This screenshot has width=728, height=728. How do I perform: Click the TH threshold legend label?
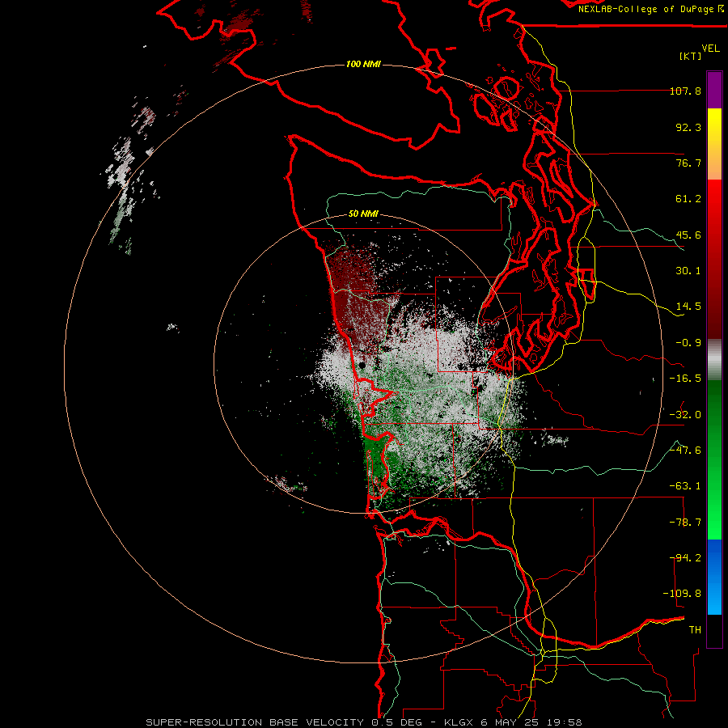[695, 630]
